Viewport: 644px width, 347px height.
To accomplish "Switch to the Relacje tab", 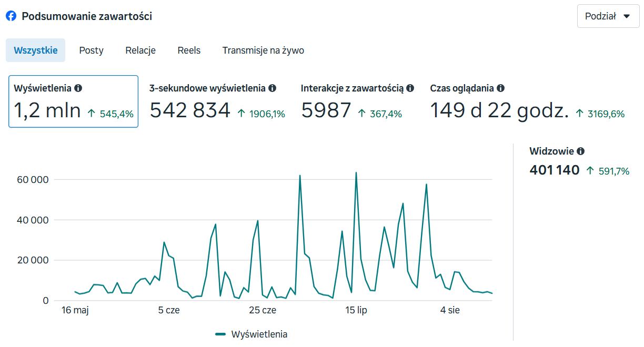I will [140, 50].
